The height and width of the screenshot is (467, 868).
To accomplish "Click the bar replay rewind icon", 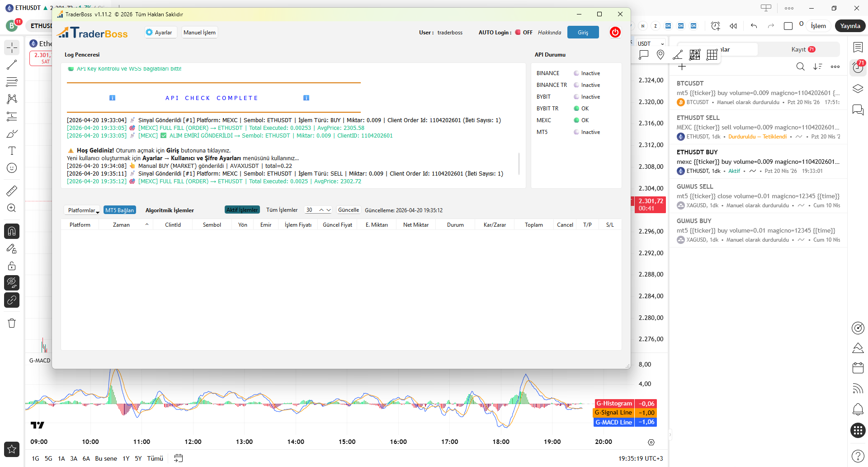I will click(x=733, y=26).
